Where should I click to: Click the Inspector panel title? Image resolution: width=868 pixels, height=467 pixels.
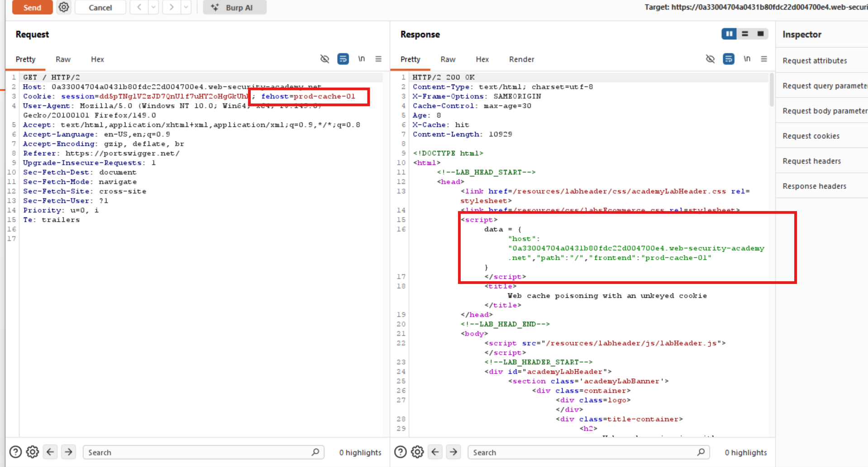802,34
